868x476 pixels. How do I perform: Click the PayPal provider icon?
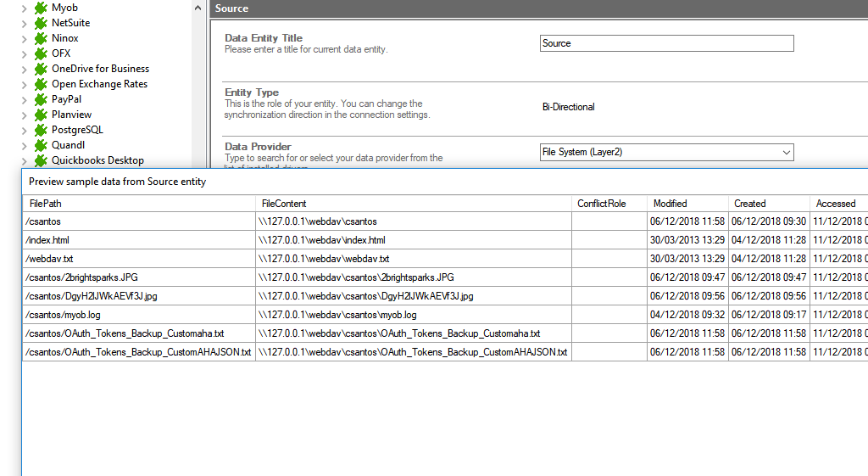tap(40, 99)
